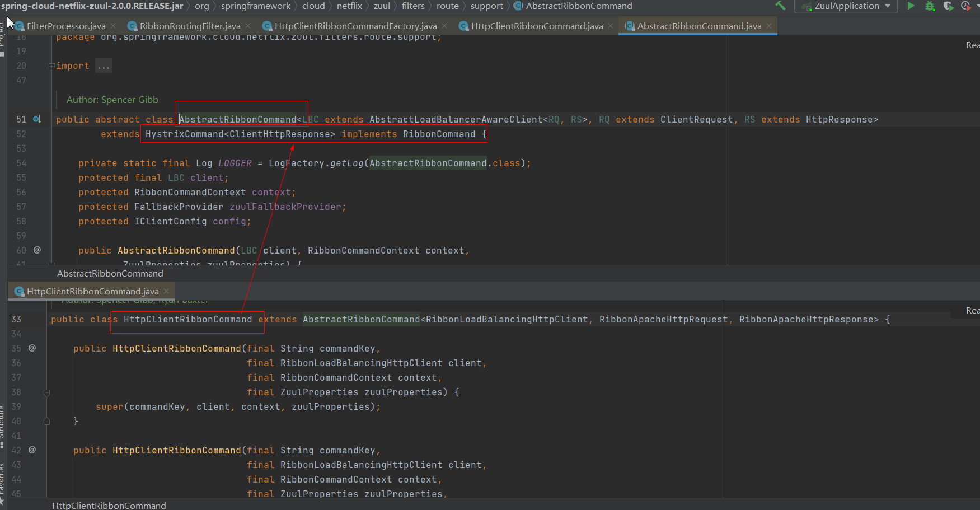Collapse the fold marker at line 38
Viewport: 980px width, 510px height.
[x=47, y=392]
